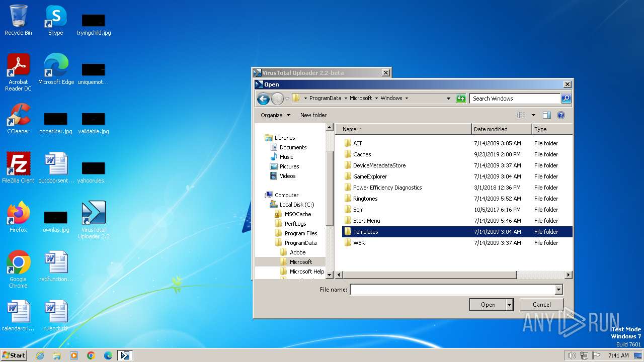Select Documents in navigation tree
Image resolution: width=644 pixels, height=362 pixels.
293,147
